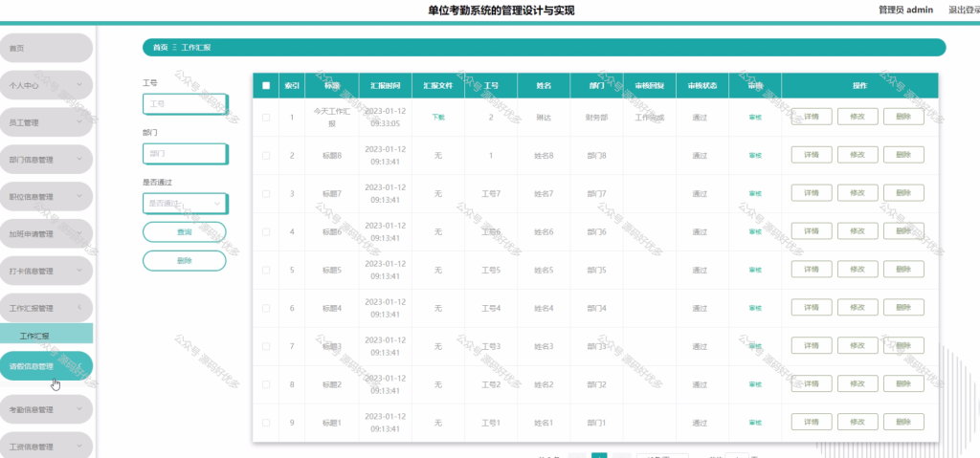Open the 工资信息管理 sidebar menu

tap(46, 447)
